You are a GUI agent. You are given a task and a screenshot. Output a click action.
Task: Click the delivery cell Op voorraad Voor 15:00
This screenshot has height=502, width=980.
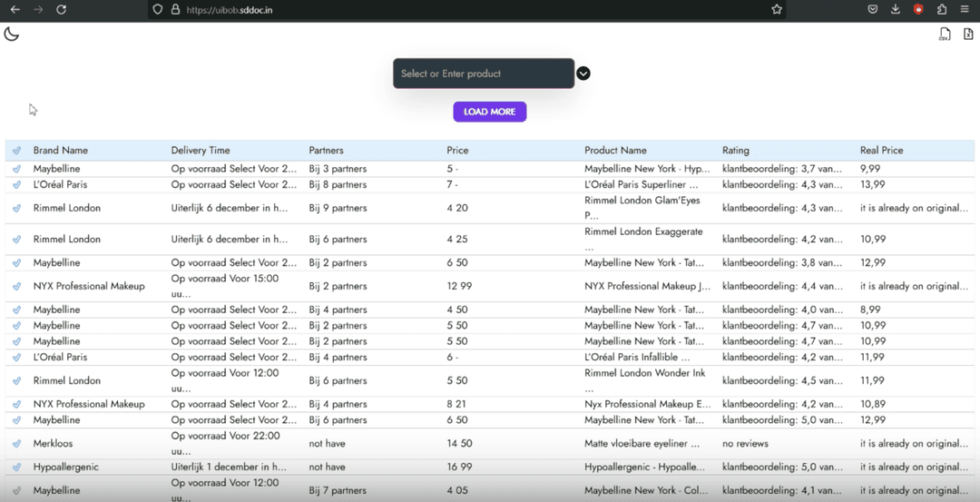(x=225, y=286)
